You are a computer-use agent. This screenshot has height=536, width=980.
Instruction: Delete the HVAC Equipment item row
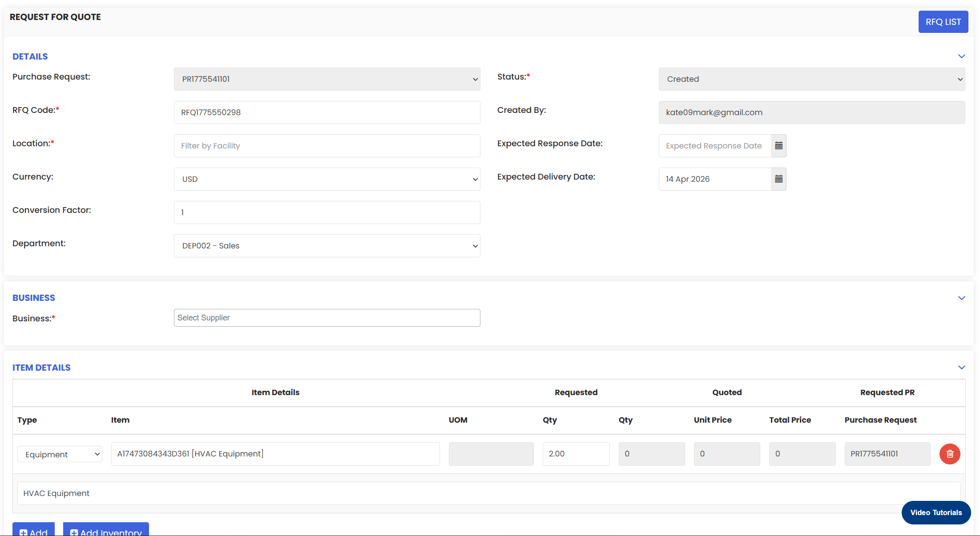(949, 454)
